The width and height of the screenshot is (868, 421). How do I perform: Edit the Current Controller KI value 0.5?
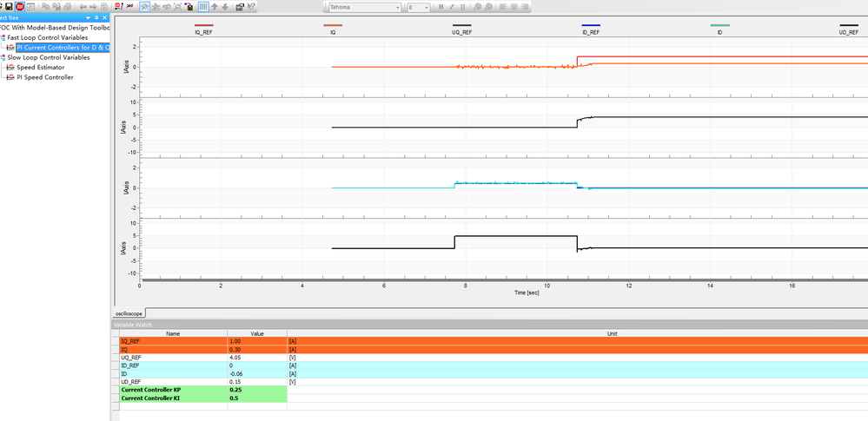(257, 398)
